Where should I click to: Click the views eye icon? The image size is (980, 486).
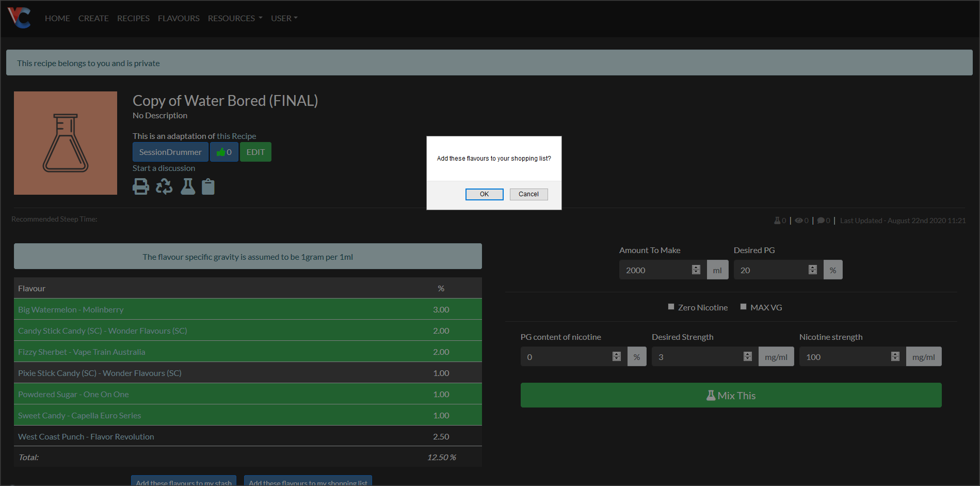pyautogui.click(x=798, y=221)
